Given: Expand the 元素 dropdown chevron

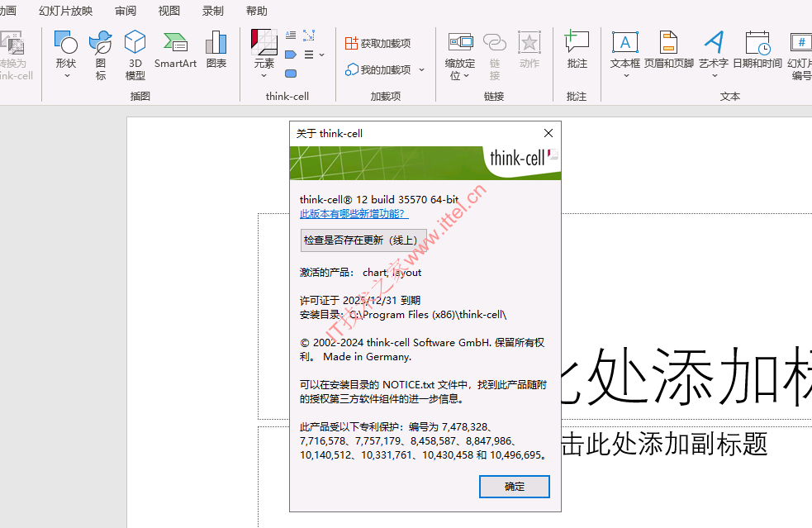Looking at the screenshot, I should (264, 76).
